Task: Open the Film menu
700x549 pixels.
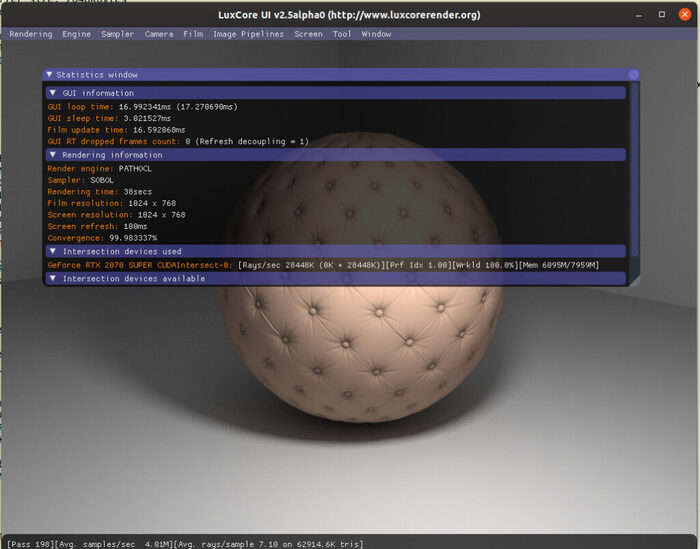Action: click(x=193, y=34)
